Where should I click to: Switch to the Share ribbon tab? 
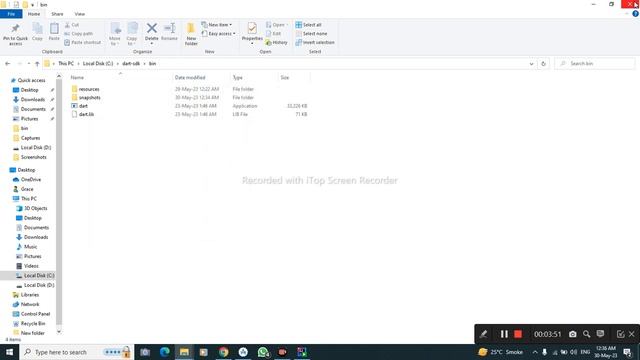click(57, 14)
